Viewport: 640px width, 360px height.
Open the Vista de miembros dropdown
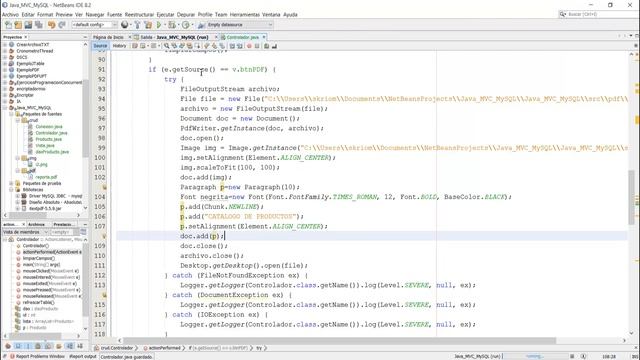25,232
